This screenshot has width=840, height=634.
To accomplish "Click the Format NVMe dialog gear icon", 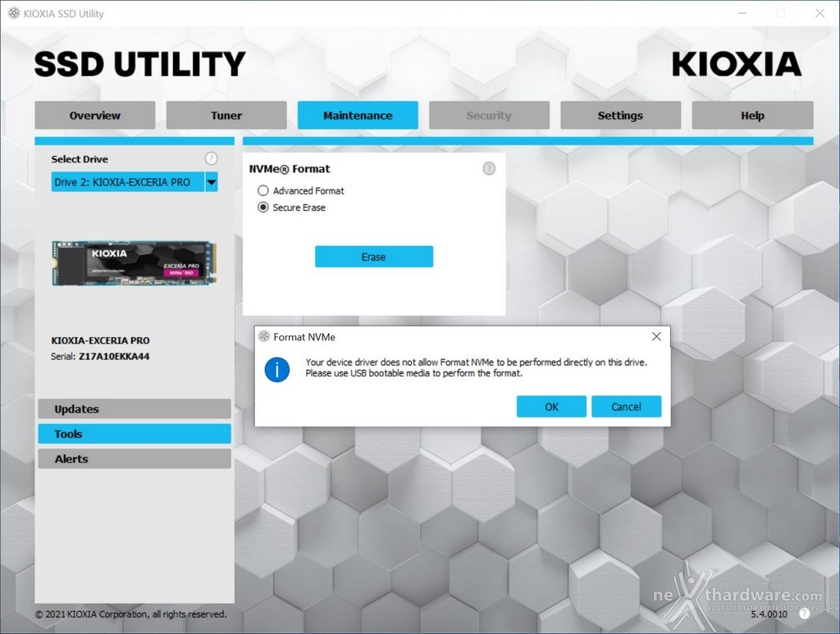I will [x=263, y=336].
